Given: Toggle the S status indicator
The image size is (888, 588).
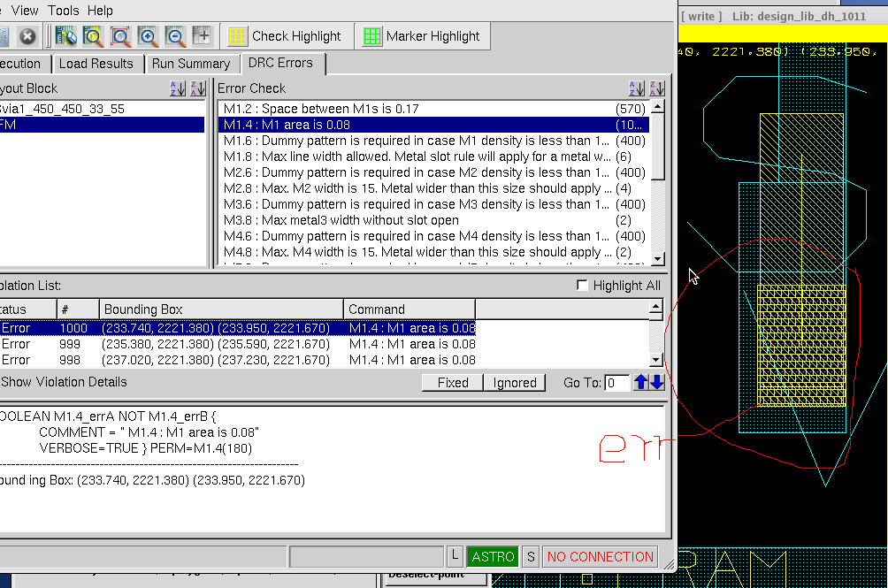Looking at the screenshot, I should 531,556.
